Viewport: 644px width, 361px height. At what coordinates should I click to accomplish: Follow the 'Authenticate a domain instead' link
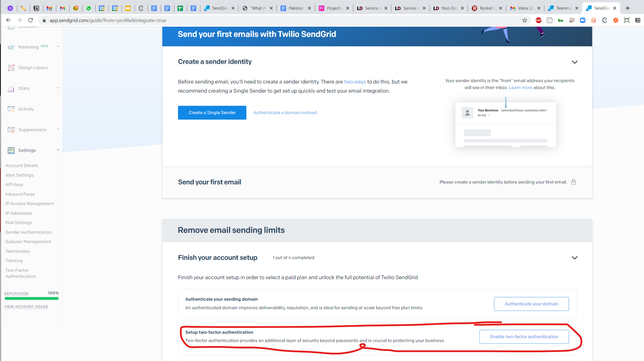[x=285, y=113]
